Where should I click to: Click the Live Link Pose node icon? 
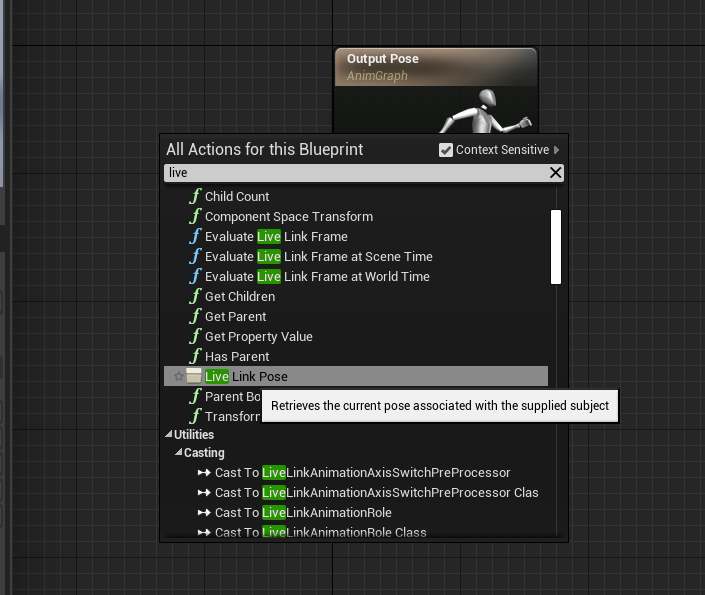[x=194, y=376]
